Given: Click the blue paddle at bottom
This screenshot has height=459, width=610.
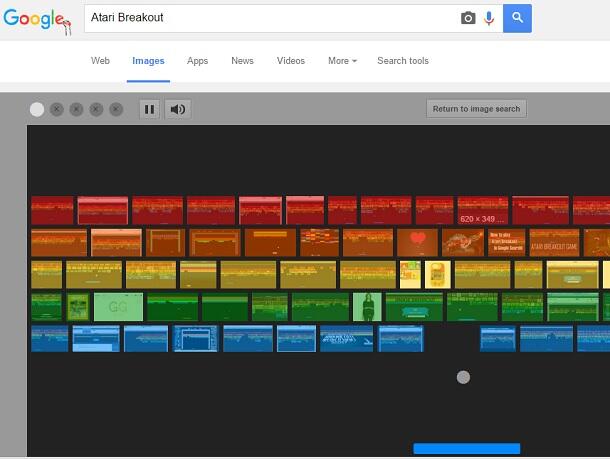Looking at the screenshot, I should click(x=466, y=448).
